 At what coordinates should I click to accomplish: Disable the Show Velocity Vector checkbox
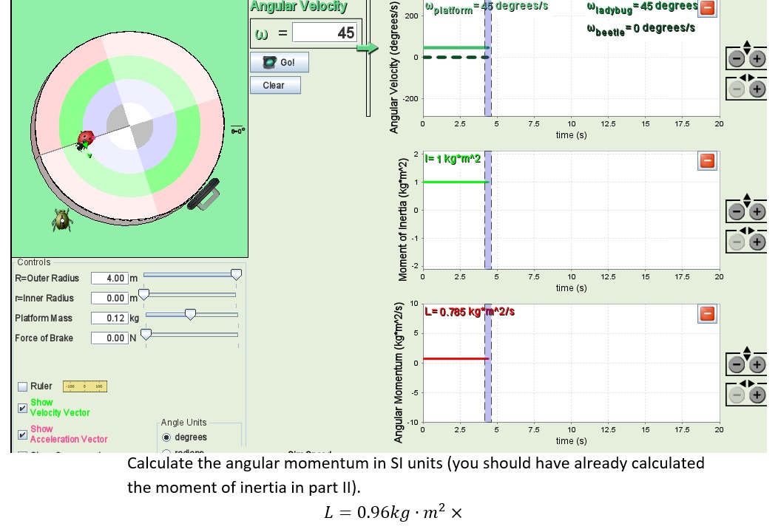coord(23,407)
